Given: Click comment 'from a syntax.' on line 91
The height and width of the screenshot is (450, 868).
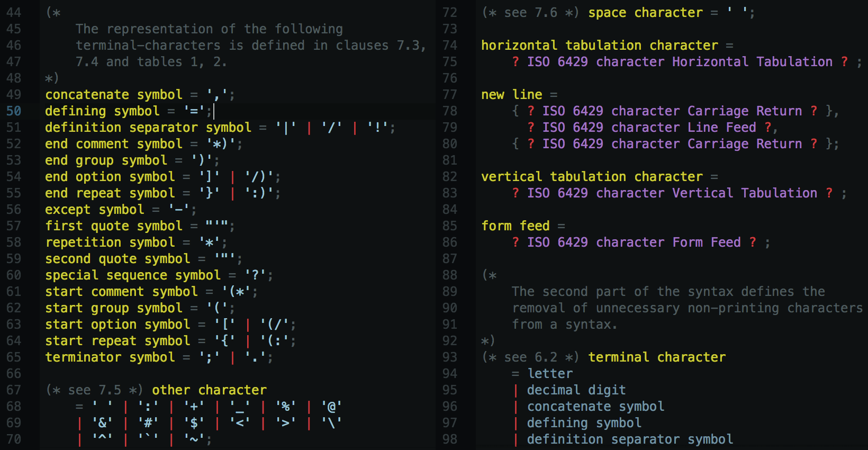Looking at the screenshot, I should pos(565,324).
